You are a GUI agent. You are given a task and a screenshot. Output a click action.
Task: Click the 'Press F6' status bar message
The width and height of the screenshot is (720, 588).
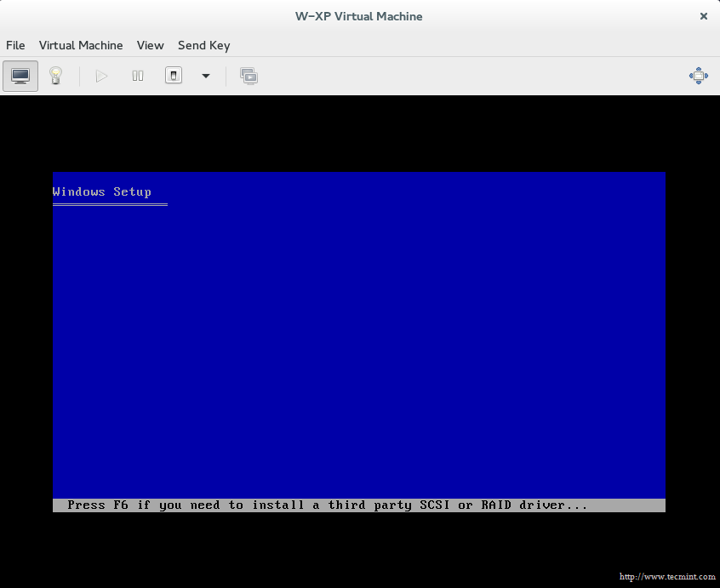(x=327, y=505)
